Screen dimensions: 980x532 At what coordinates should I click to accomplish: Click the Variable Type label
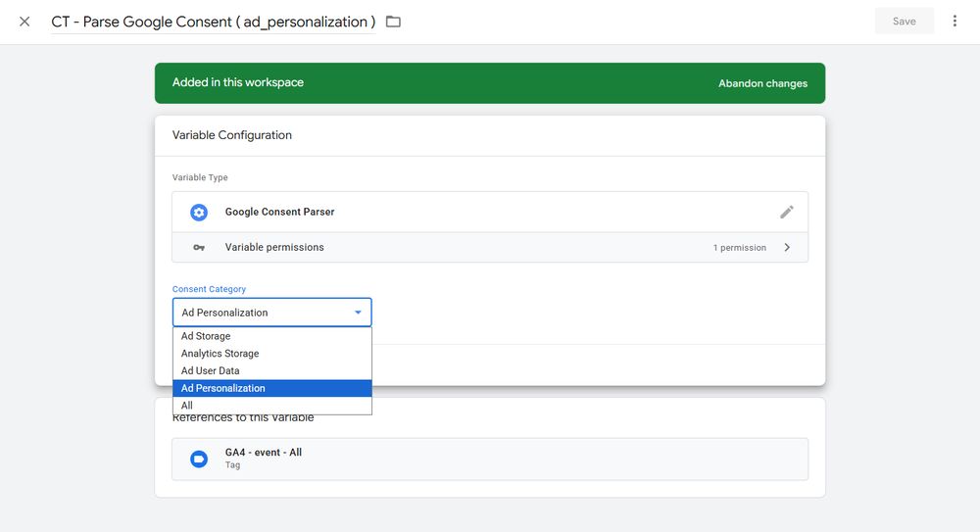pyautogui.click(x=199, y=177)
